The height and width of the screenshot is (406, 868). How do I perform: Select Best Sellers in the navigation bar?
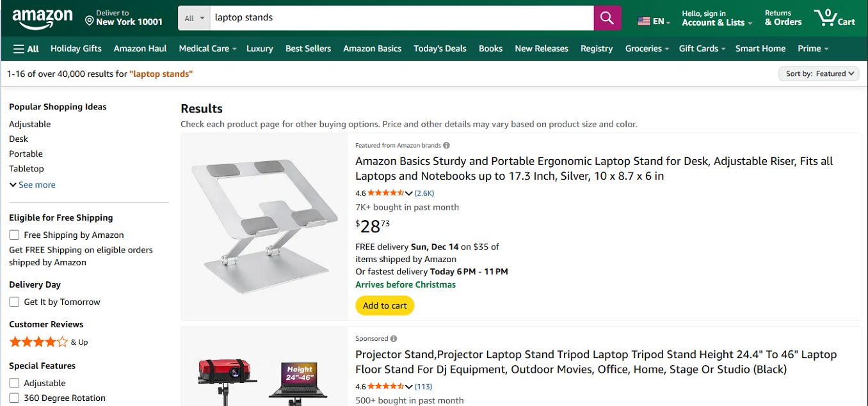[308, 48]
